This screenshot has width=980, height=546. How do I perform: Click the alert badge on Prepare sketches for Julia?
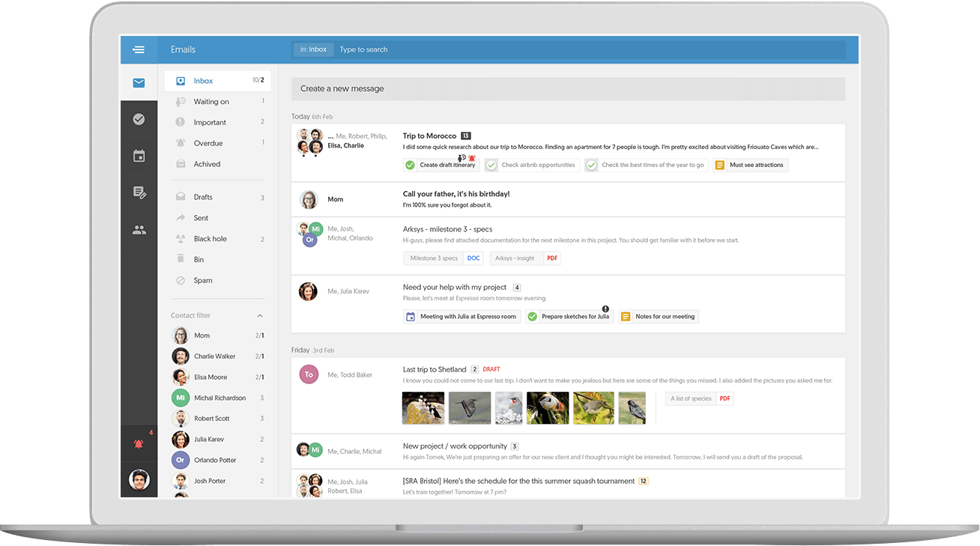tap(605, 309)
